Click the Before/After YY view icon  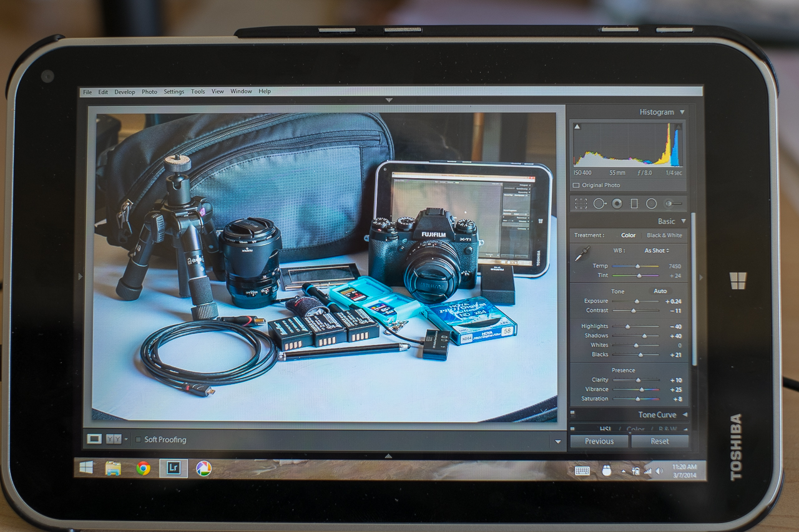point(114,439)
